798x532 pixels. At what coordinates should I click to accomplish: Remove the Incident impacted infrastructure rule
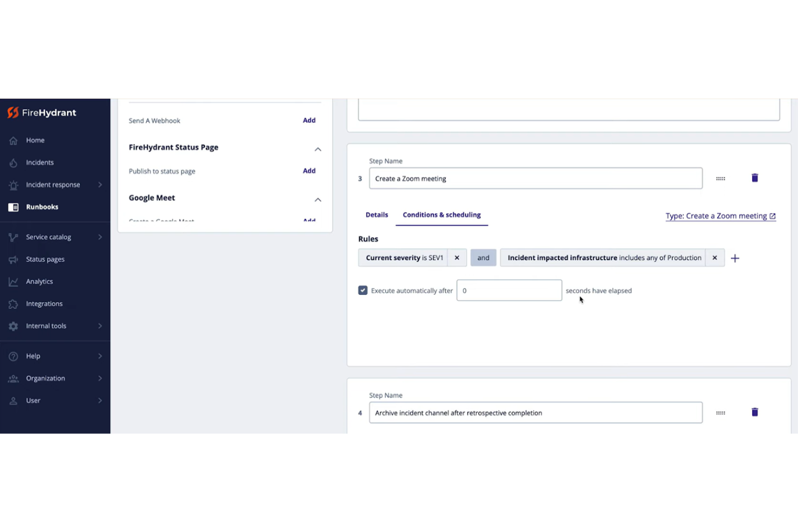coord(714,258)
